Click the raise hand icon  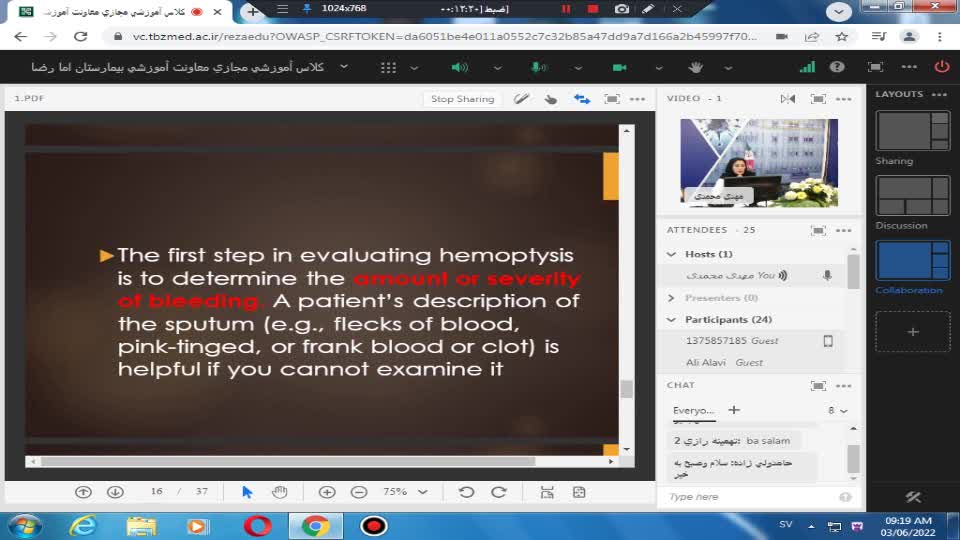697,67
